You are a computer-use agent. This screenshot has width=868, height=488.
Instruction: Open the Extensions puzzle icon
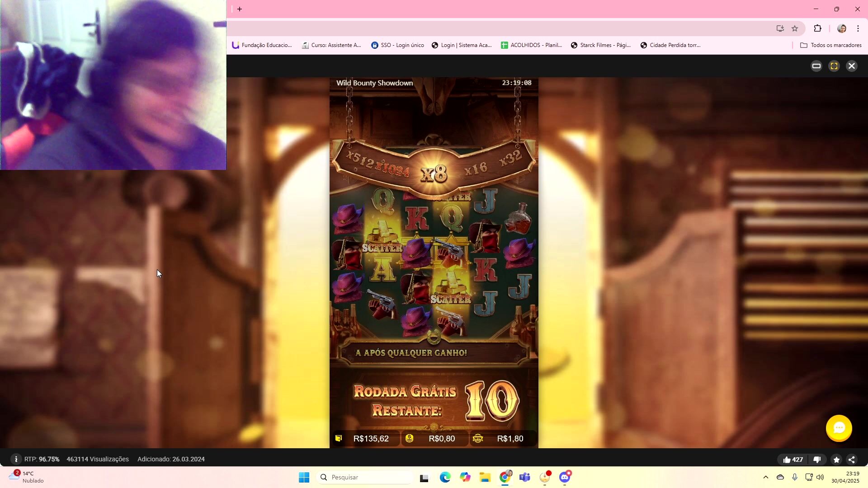[817, 28]
